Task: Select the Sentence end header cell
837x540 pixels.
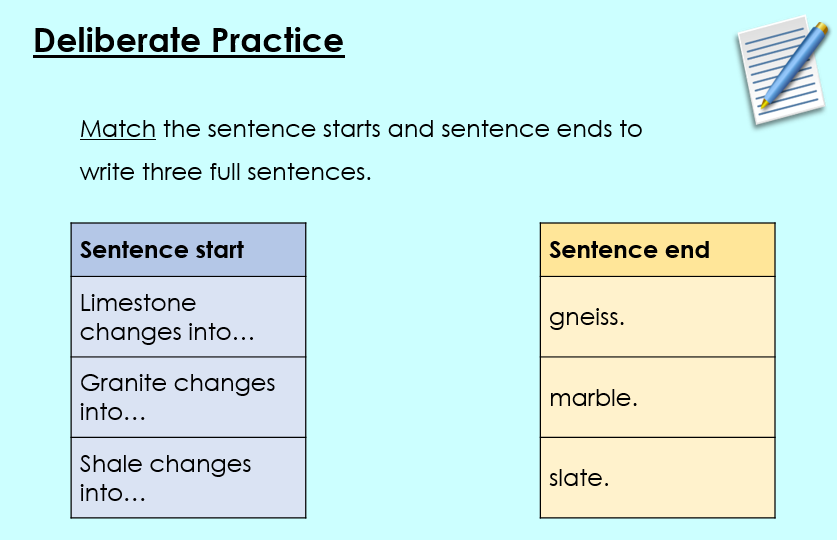Action: 658,250
